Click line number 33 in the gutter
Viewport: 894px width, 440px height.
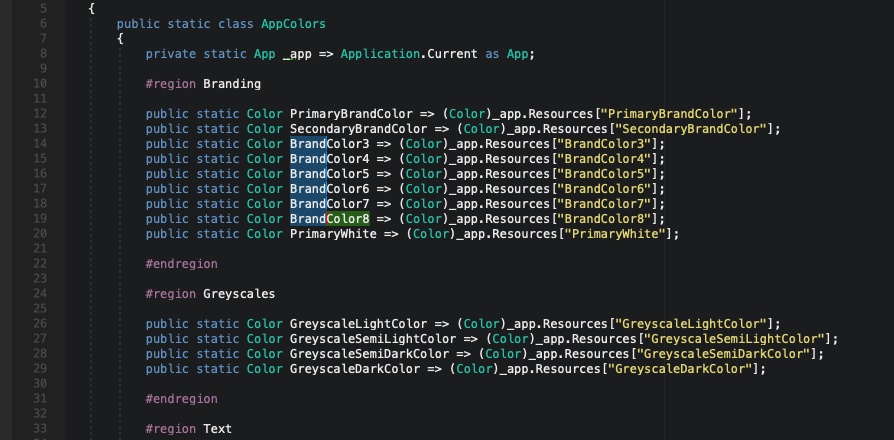(40, 429)
